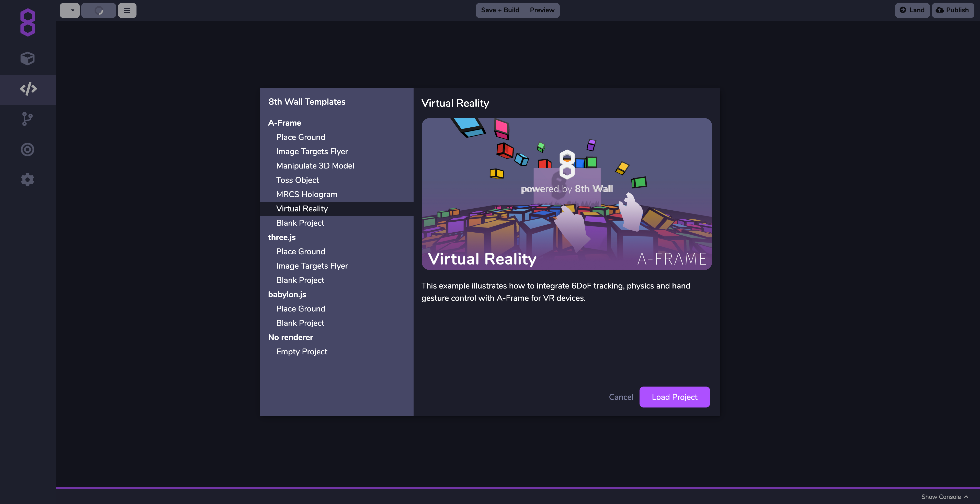Select MRCS Hologram template

[307, 194]
